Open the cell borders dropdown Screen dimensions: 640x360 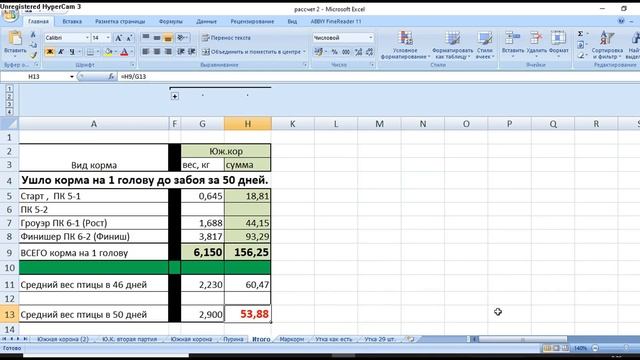click(98, 52)
